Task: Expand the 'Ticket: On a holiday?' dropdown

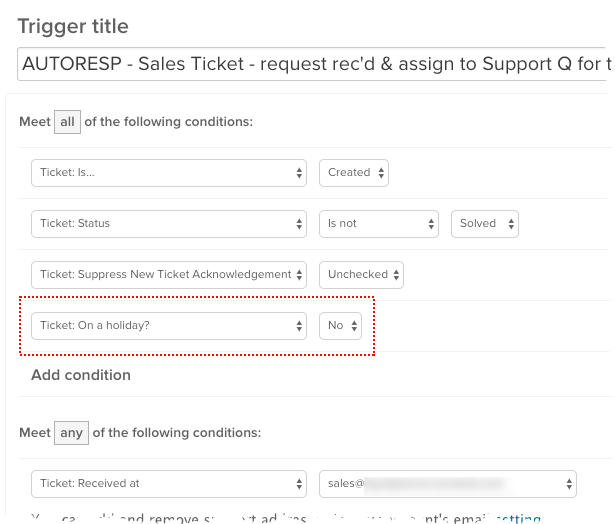Action: click(x=168, y=325)
